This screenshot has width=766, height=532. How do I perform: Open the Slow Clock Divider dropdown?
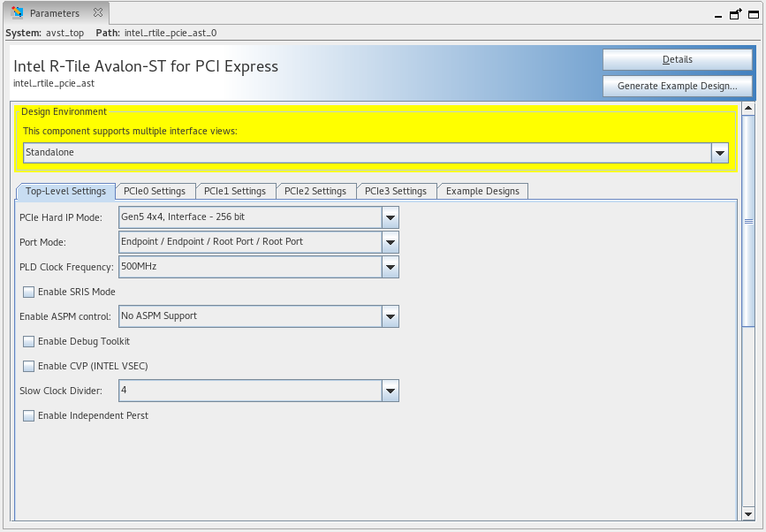tap(390, 391)
